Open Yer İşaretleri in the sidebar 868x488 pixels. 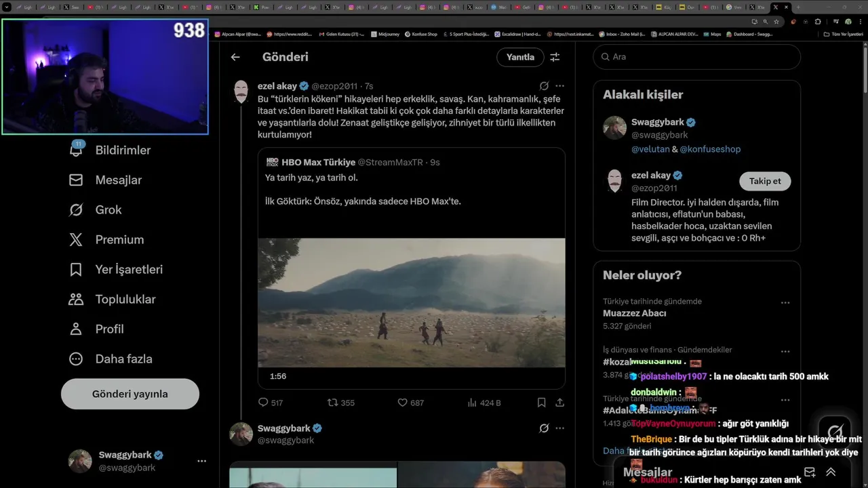tap(115, 269)
